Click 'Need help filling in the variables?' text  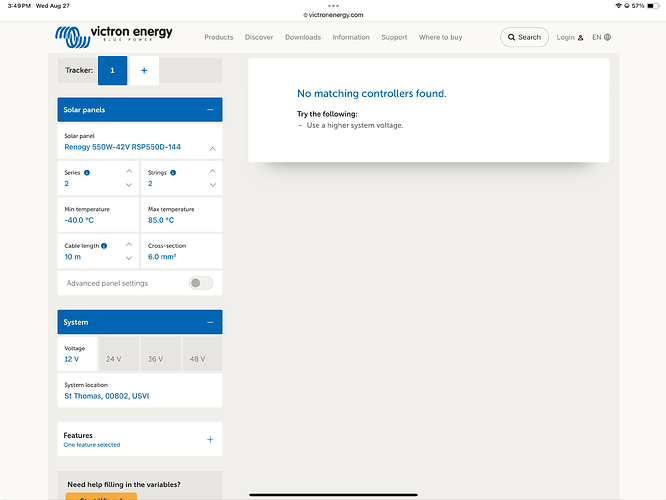tap(124, 484)
